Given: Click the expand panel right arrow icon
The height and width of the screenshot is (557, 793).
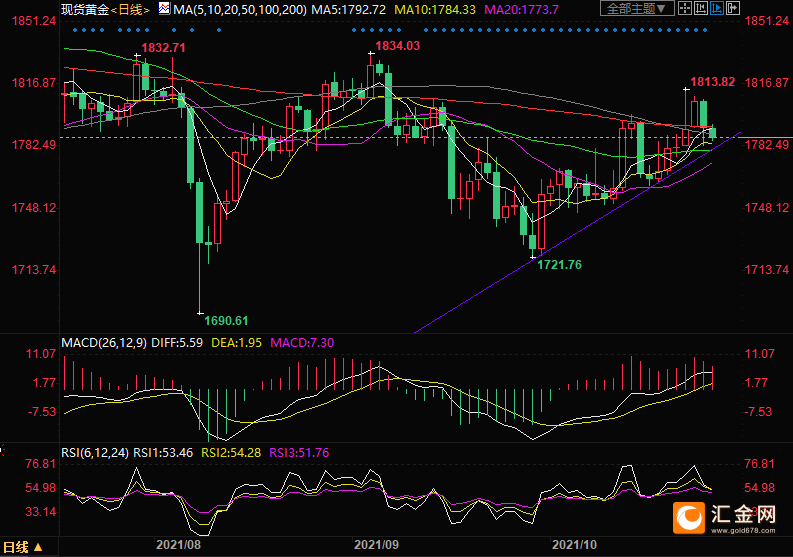Looking at the screenshot, I should tap(733, 8).
